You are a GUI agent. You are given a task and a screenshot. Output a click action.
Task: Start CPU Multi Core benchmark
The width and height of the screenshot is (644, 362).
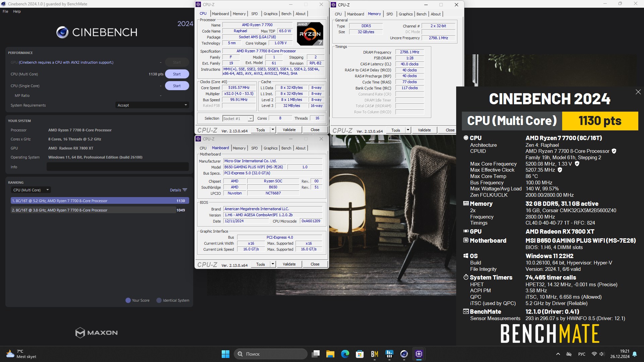point(177,74)
